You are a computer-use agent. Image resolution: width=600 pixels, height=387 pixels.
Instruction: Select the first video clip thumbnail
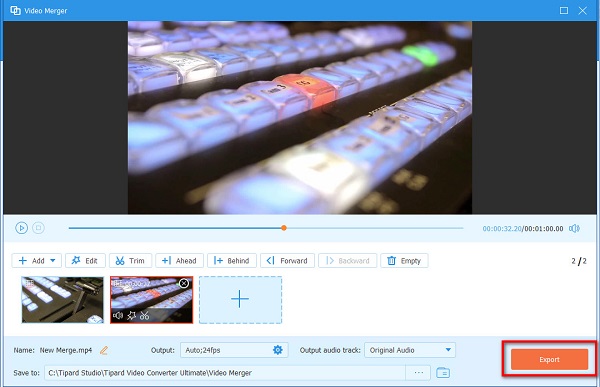(x=62, y=300)
